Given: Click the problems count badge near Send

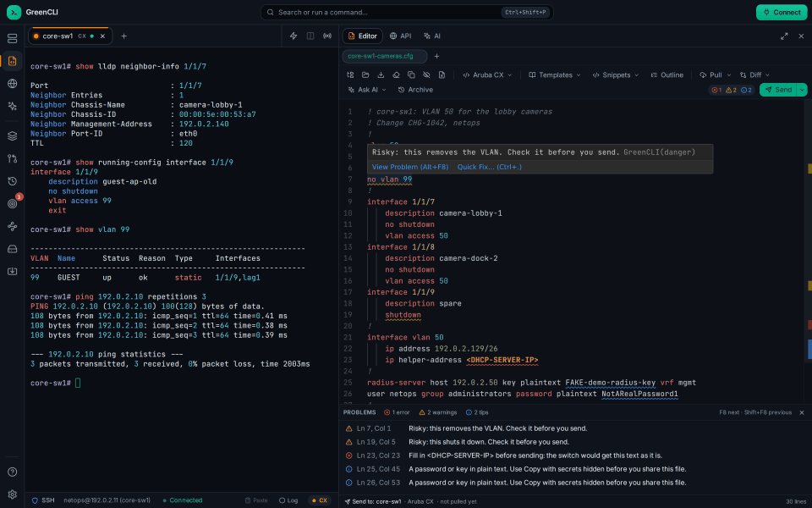Looking at the screenshot, I should click(732, 90).
